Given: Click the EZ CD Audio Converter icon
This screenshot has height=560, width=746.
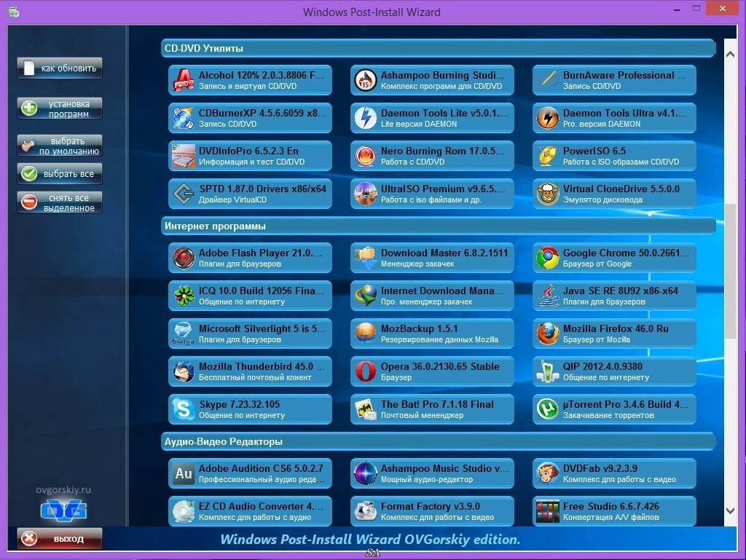Looking at the screenshot, I should (183, 511).
